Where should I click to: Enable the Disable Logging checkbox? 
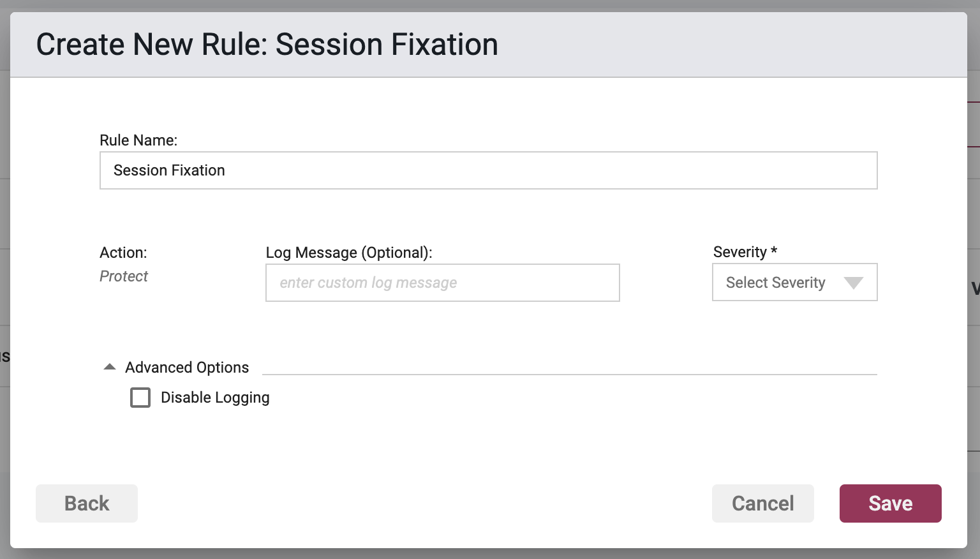(140, 398)
